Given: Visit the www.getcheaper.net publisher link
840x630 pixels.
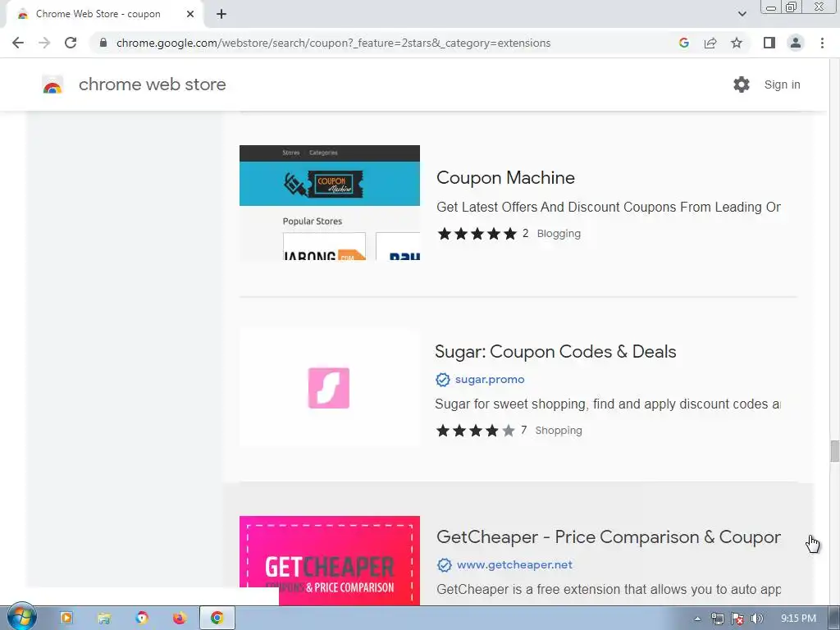Looking at the screenshot, I should tap(514, 564).
